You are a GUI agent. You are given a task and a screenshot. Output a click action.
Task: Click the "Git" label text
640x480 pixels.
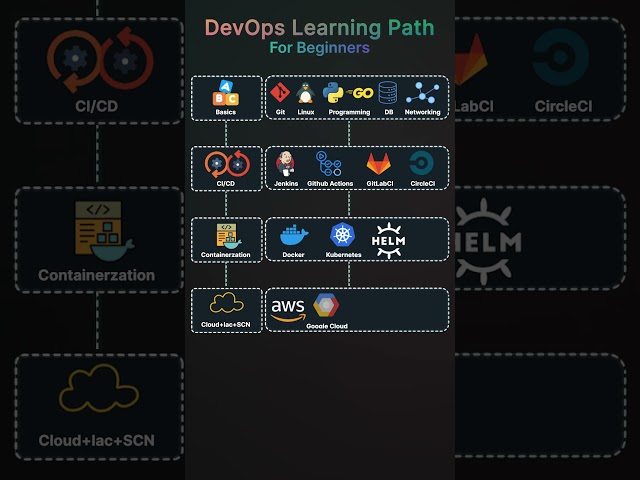[x=280, y=112]
